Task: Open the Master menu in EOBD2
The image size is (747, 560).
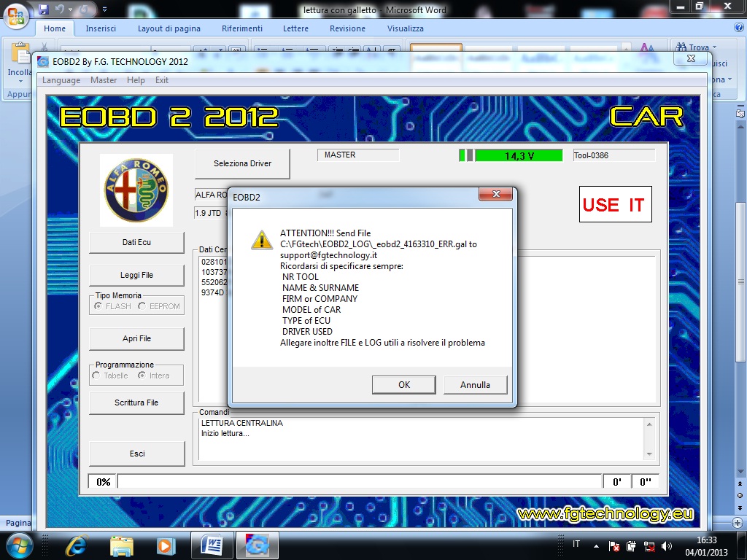Action: tap(104, 80)
